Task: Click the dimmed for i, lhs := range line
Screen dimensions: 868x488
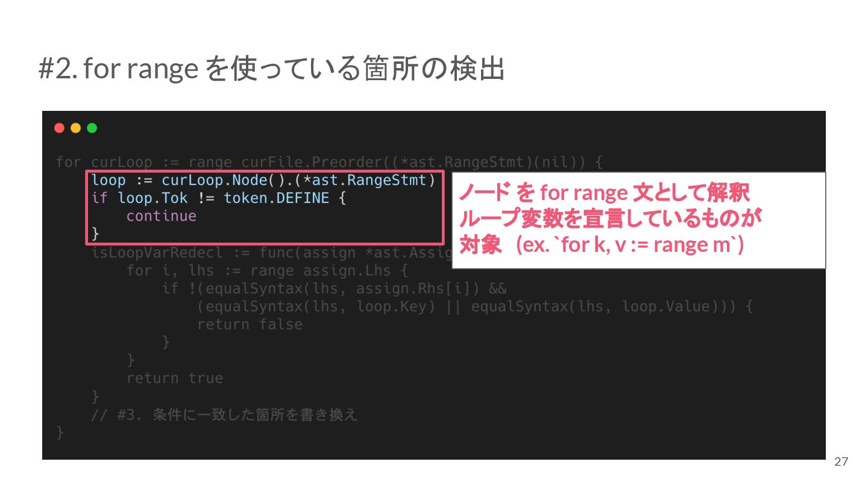Action: pos(268,271)
